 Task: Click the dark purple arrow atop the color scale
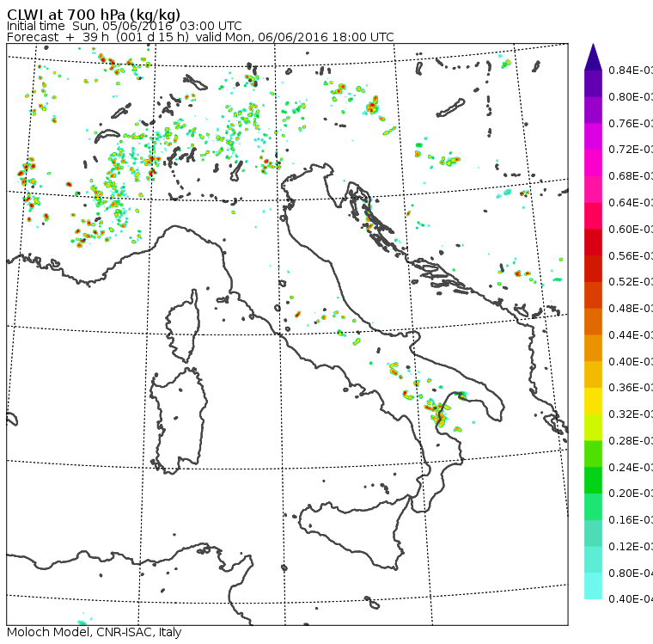[x=593, y=57]
